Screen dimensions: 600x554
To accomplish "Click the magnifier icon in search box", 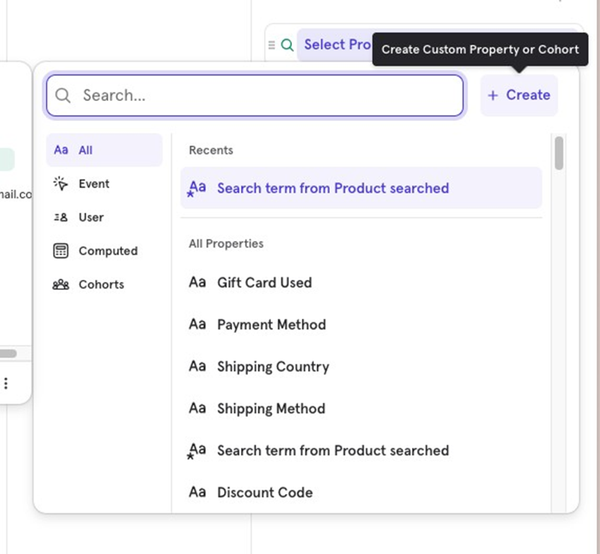I will click(x=63, y=96).
